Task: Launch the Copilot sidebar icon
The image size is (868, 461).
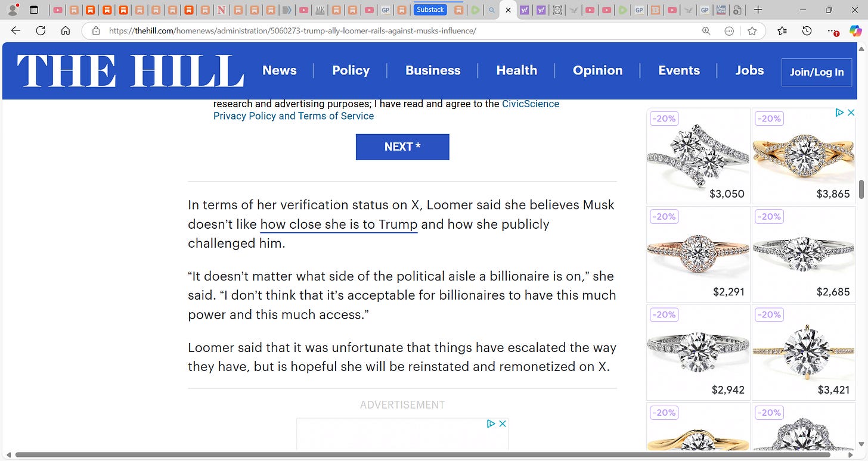Action: pos(855,31)
